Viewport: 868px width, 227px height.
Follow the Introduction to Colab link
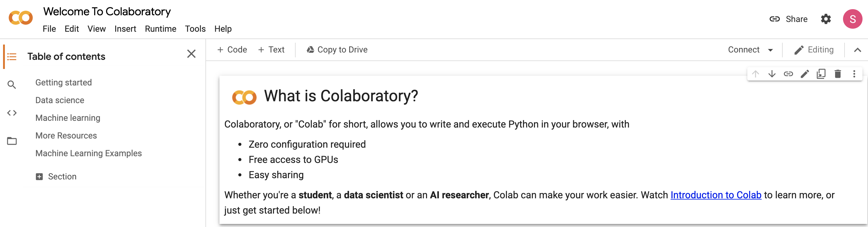pos(716,195)
